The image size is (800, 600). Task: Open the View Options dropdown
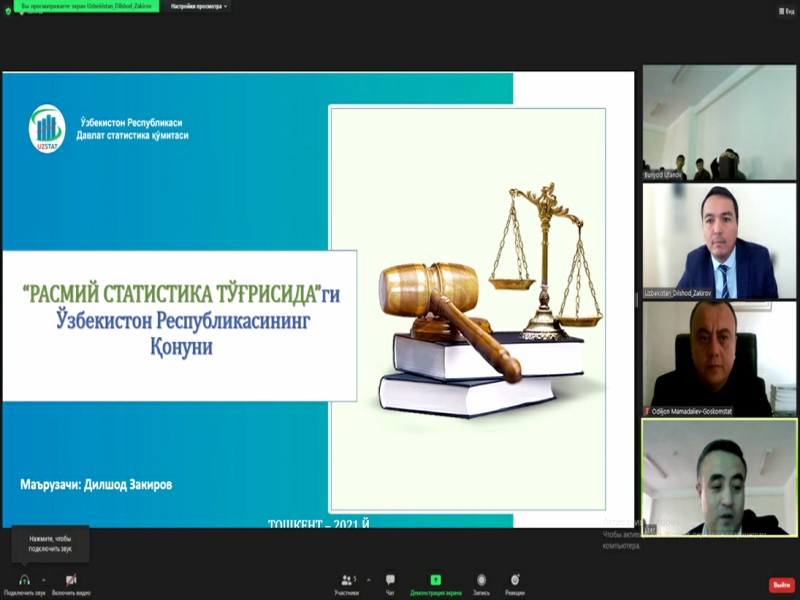pos(199,6)
